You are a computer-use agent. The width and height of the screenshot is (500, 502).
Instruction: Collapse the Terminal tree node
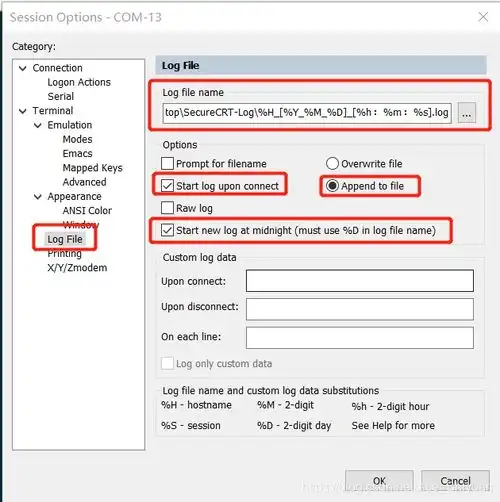click(23, 111)
